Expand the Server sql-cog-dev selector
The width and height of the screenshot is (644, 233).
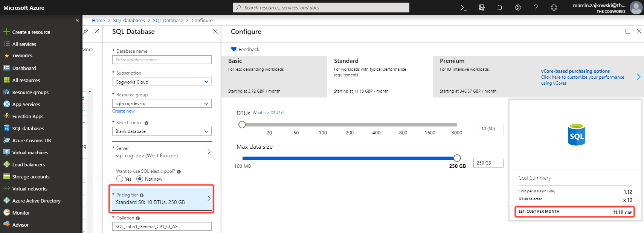tap(162, 152)
